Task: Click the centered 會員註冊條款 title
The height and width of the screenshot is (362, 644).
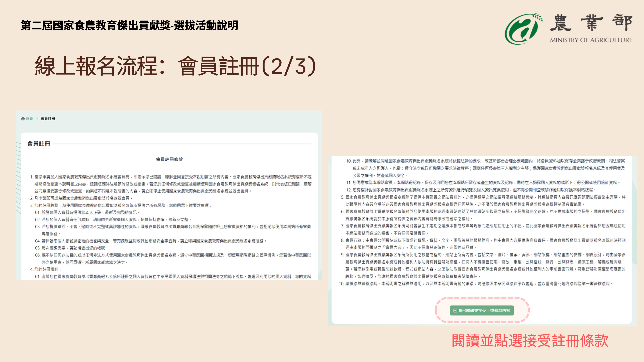Action: [169, 159]
